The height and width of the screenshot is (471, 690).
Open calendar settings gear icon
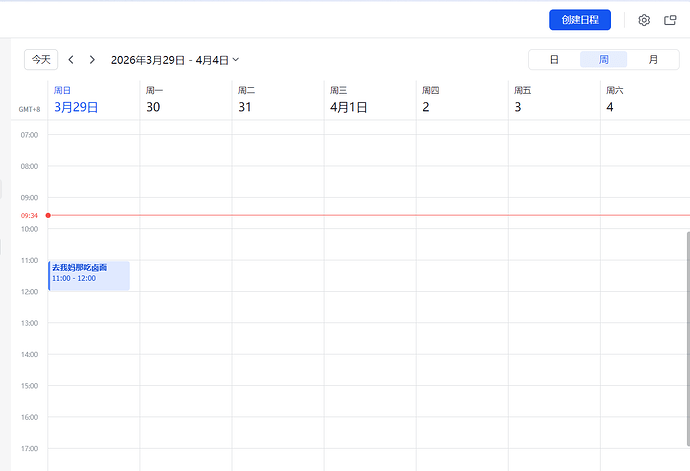(644, 20)
